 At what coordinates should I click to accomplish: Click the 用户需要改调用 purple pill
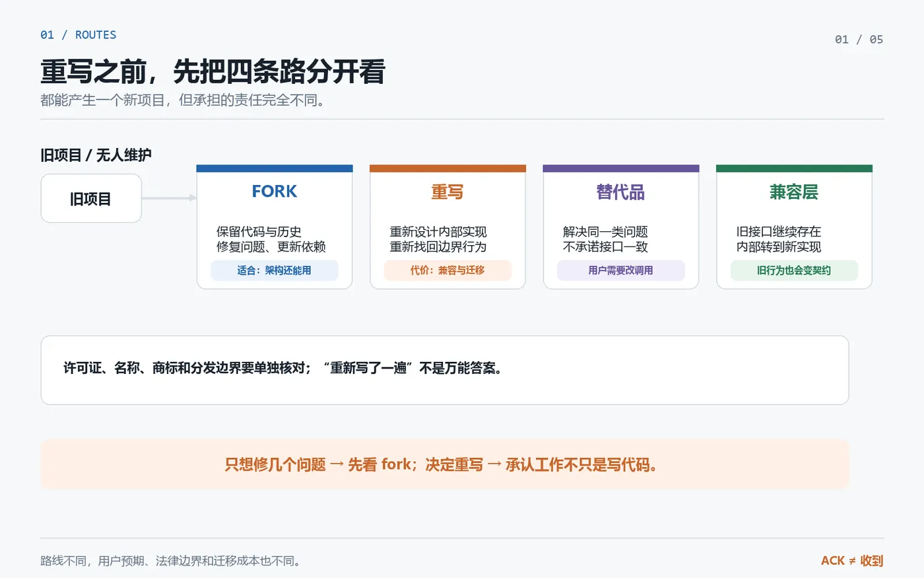pos(620,270)
